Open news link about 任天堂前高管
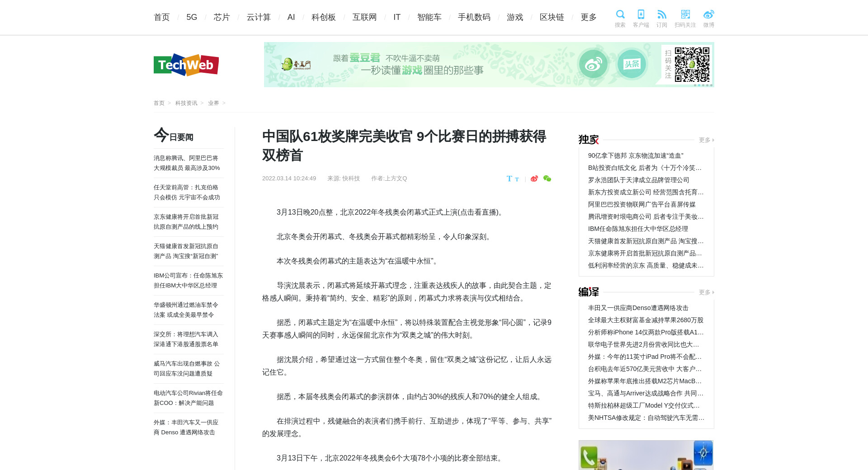Viewport: 868px width, 470px height. [187, 193]
